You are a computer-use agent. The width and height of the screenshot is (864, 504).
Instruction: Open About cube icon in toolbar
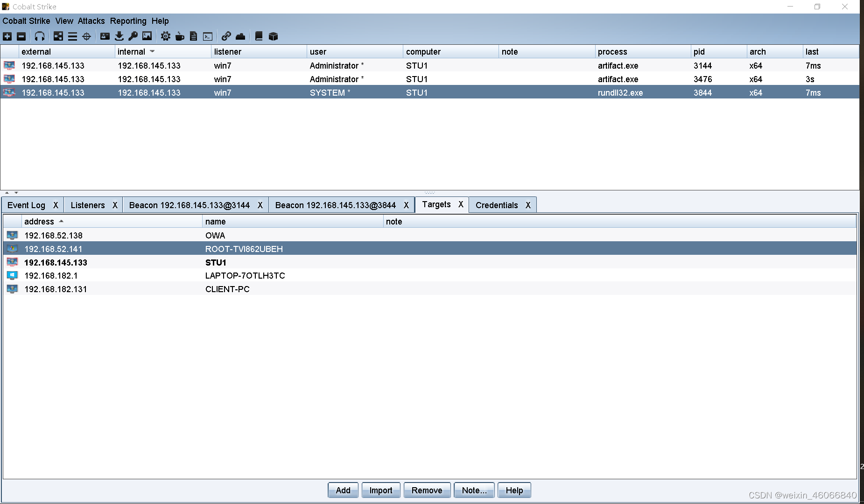[x=274, y=36]
